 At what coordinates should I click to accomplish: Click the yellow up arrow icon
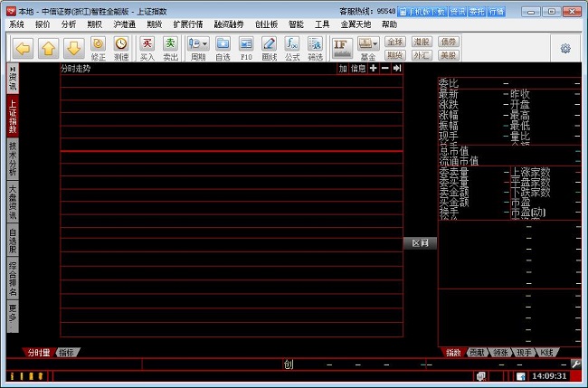(49, 47)
